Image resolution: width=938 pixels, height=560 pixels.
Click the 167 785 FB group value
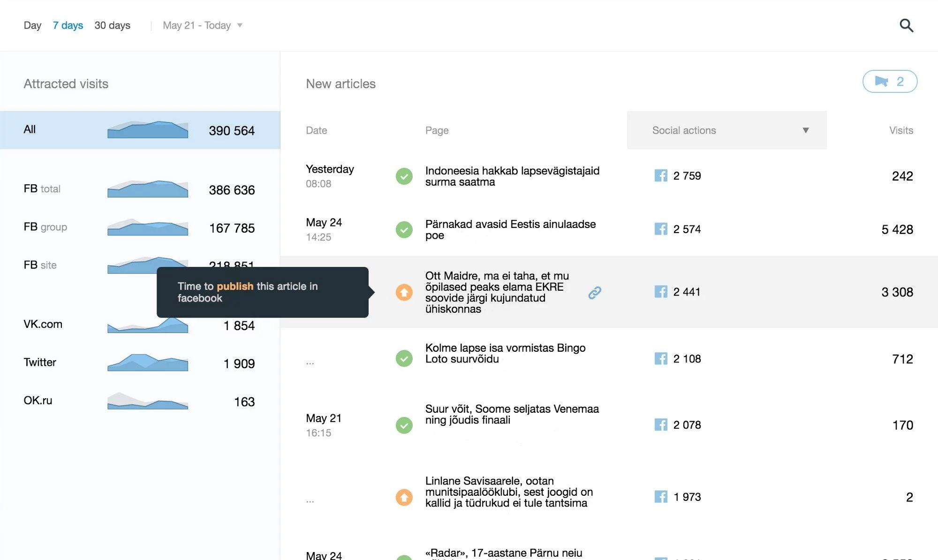click(x=232, y=228)
